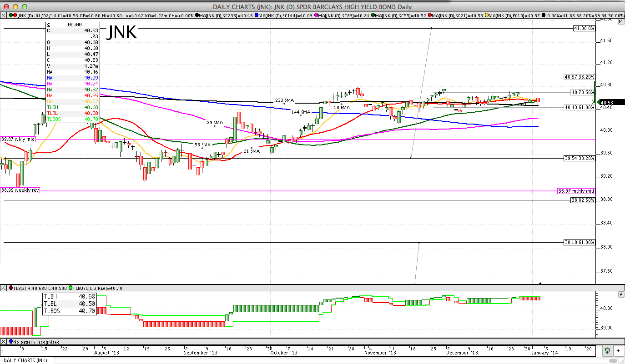Image resolution: width=625 pixels, height=364 pixels.
Task: Click the 55 SMA annotation on the chart
Action: [x=202, y=145]
